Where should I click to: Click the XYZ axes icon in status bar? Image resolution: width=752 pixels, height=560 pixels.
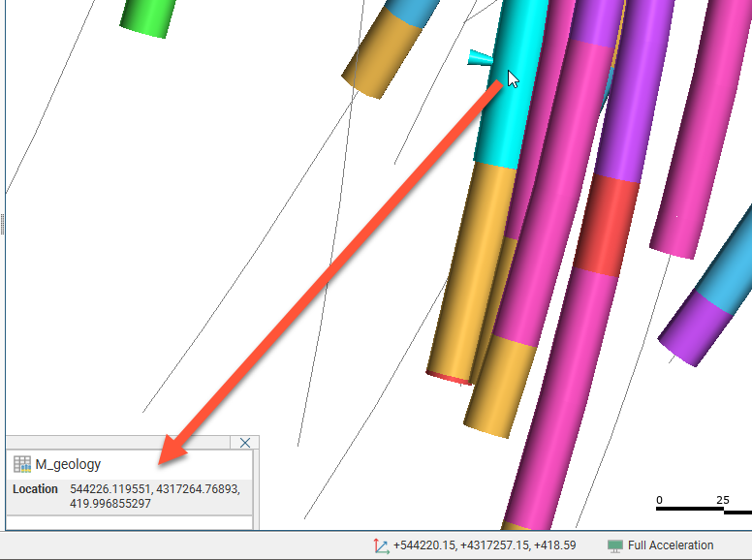tap(381, 546)
